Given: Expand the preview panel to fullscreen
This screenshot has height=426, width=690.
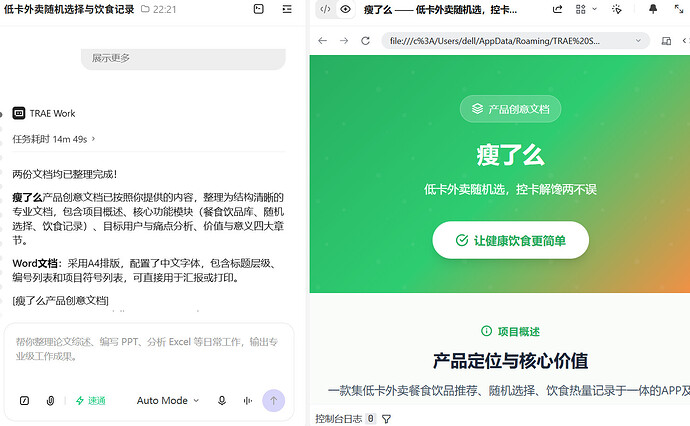Looking at the screenshot, I should coord(679,9).
